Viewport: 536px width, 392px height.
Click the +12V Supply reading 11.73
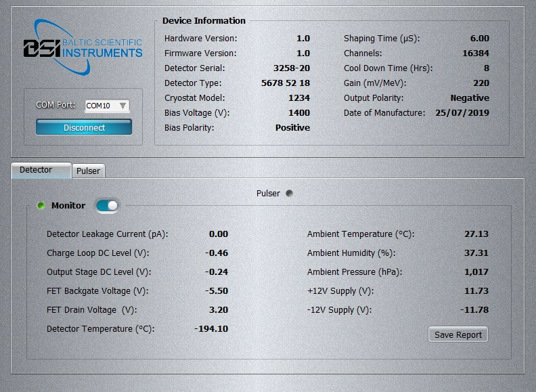coord(476,291)
